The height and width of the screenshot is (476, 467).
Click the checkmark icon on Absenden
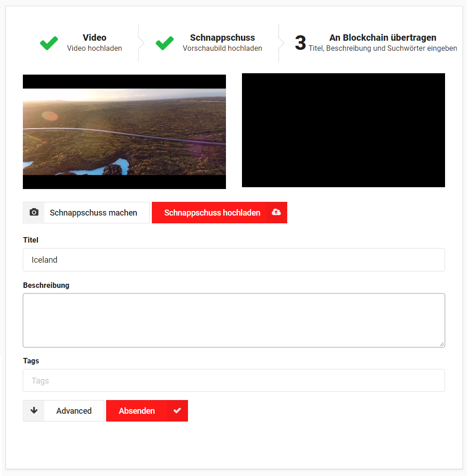pyautogui.click(x=177, y=411)
